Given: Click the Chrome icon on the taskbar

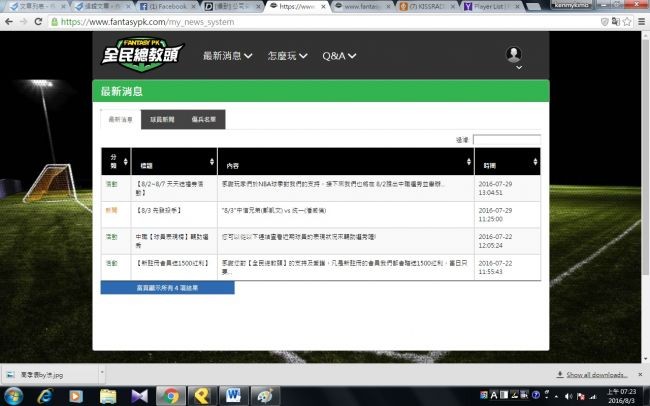Looking at the screenshot, I should (170, 396).
